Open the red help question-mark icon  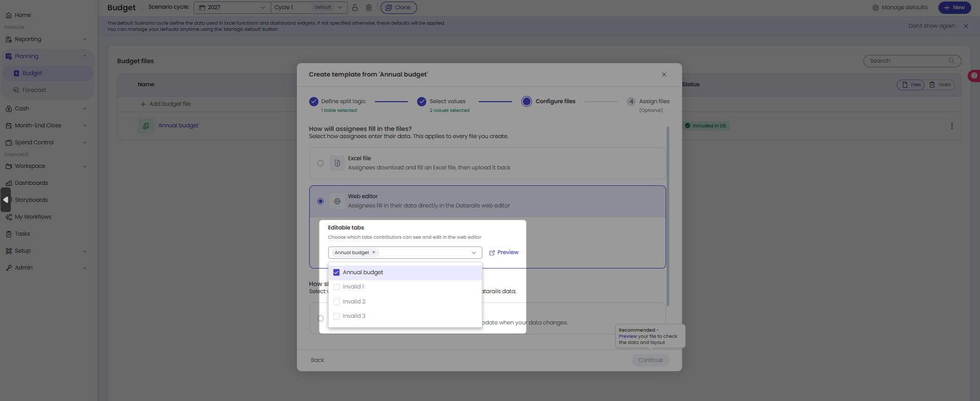(x=974, y=75)
